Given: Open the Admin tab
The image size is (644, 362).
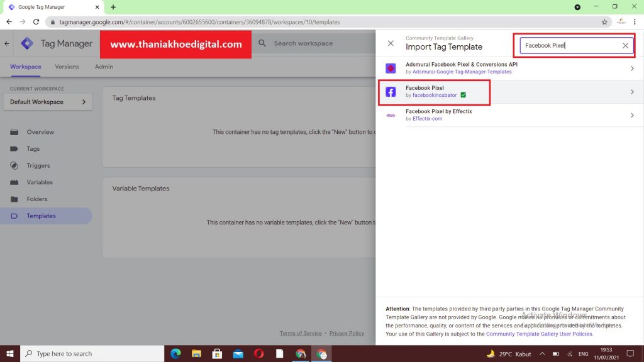Looking at the screenshot, I should 104,67.
